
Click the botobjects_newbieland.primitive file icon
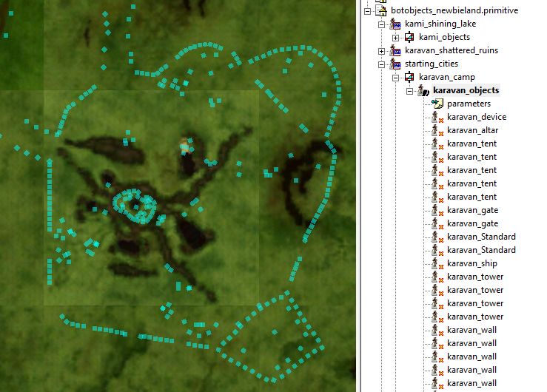click(382, 10)
